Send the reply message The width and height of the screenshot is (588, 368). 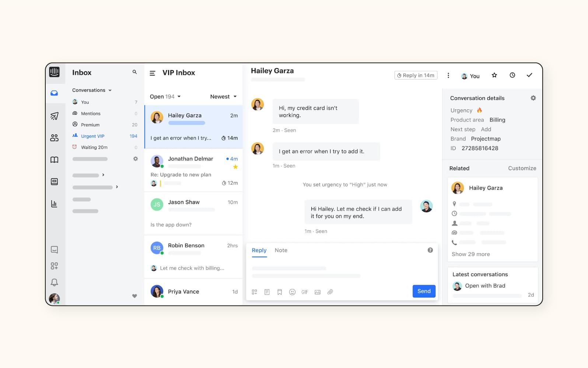tap(424, 291)
